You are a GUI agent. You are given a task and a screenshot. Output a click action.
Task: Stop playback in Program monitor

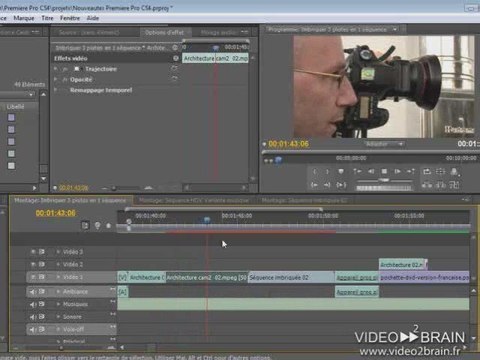[x=384, y=171]
